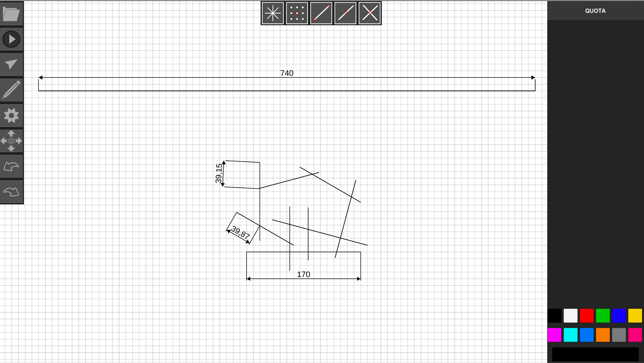The image size is (644, 363).
Task: Select the arrow pointer tool
Action: pos(11,65)
